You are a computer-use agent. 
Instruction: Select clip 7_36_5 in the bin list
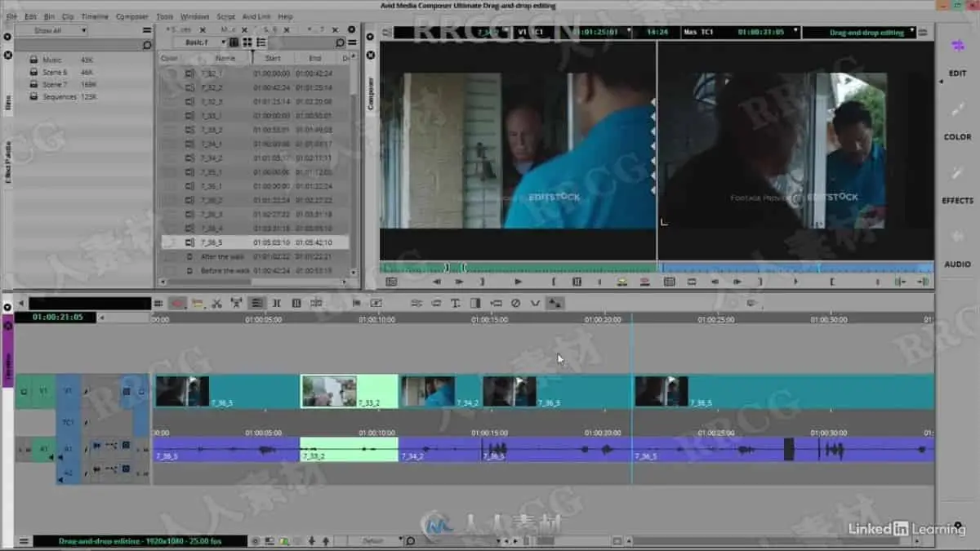point(255,242)
